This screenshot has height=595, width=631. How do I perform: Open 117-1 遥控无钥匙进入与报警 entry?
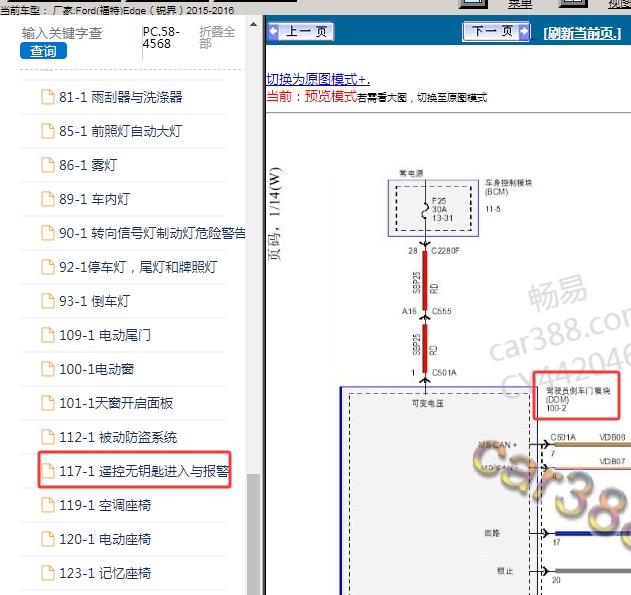click(x=144, y=471)
